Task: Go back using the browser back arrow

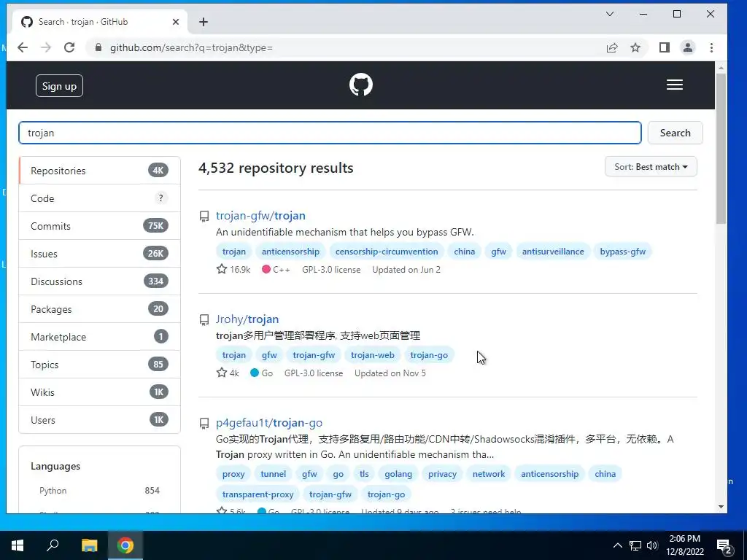Action: [23, 47]
